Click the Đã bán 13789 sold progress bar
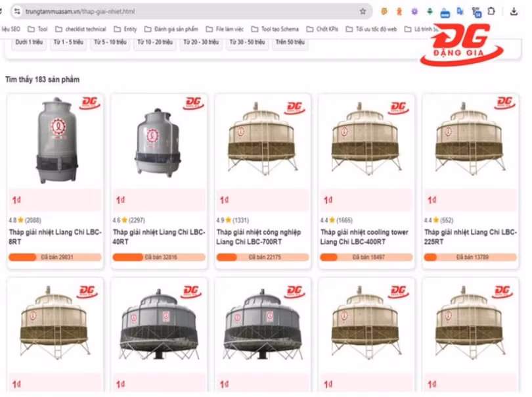 coord(470,258)
